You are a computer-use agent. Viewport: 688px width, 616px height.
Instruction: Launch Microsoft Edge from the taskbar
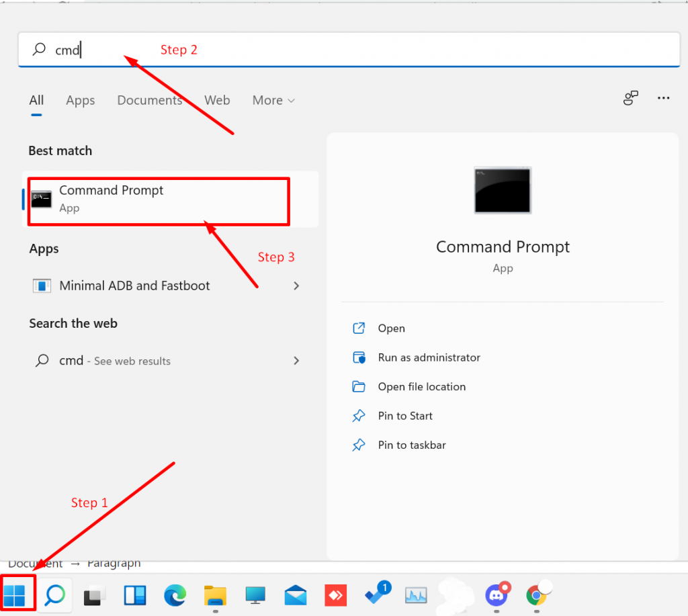[x=175, y=595]
